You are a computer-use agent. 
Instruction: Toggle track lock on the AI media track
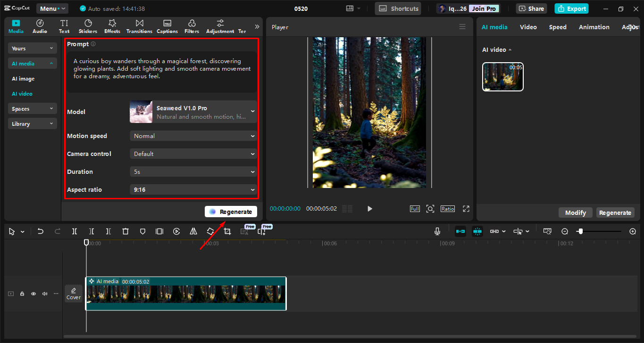(22, 293)
